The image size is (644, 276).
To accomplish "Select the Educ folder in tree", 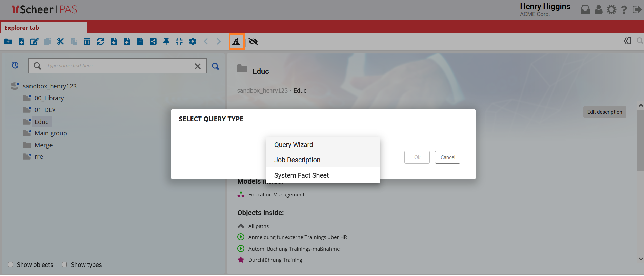I will 41,122.
